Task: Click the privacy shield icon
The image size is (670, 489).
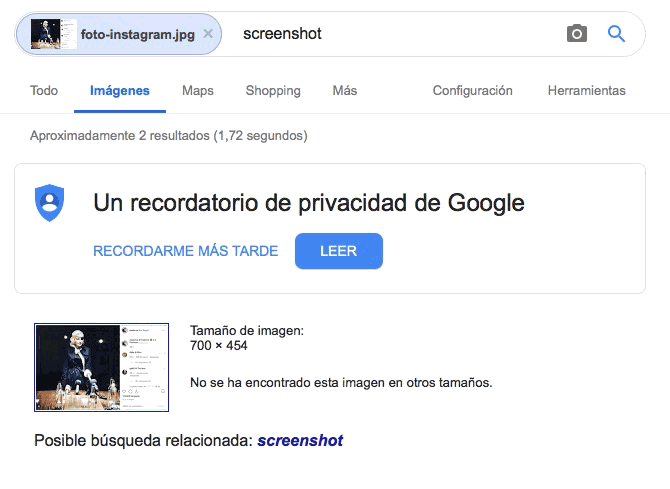Action: [50, 203]
